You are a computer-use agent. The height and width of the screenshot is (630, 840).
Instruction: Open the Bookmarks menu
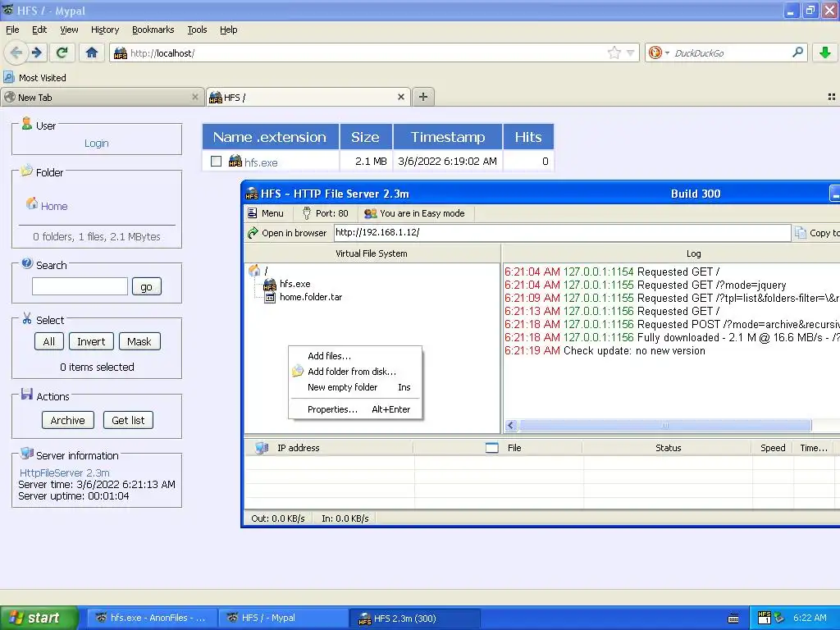tap(153, 30)
